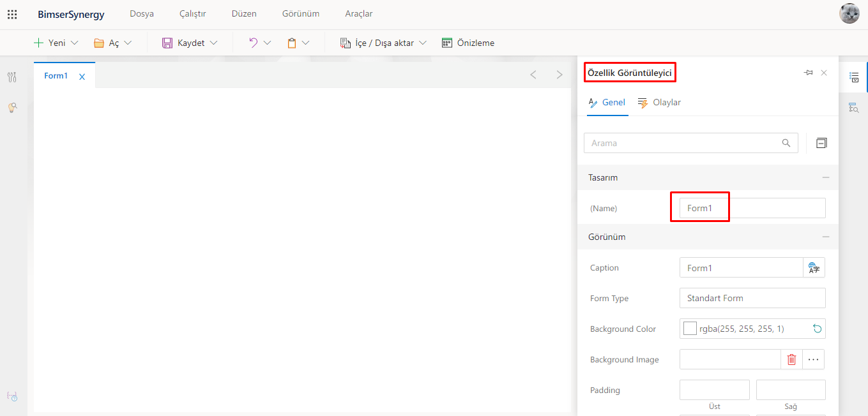Click the Form Type input field
Screen dimensions: 868x416
click(x=752, y=299)
